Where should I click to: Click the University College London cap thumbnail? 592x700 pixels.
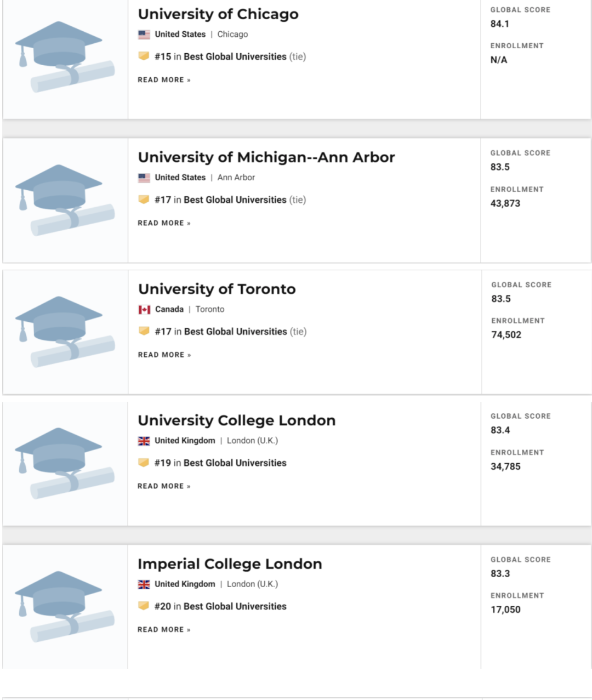[x=65, y=463]
